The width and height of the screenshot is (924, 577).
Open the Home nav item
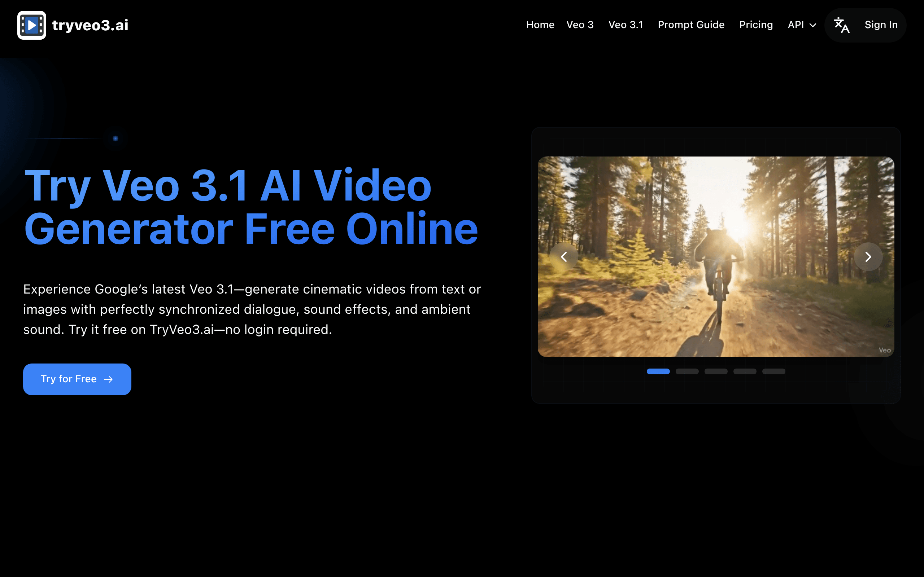[x=540, y=25]
